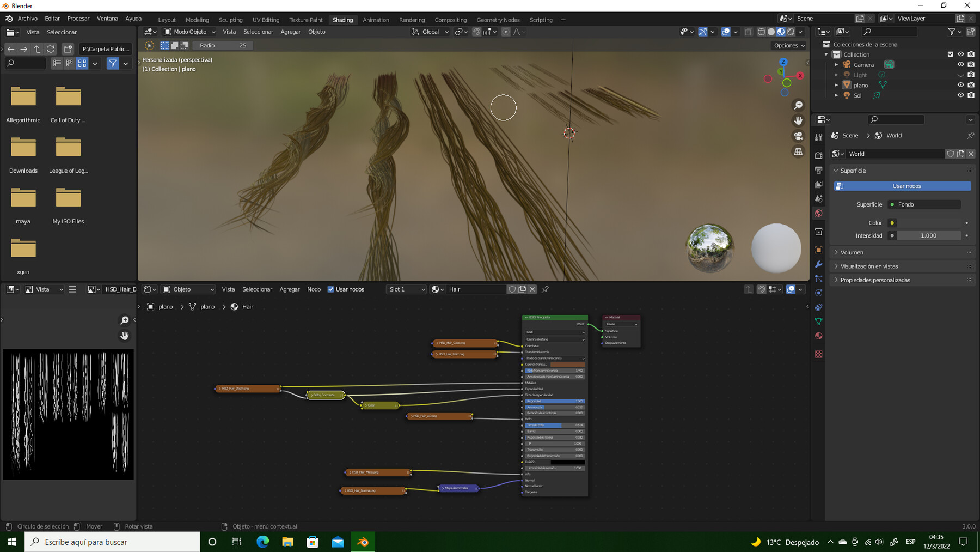Toggle camera view icon in viewport
This screenshot has width=980, height=552.
pos(798,136)
